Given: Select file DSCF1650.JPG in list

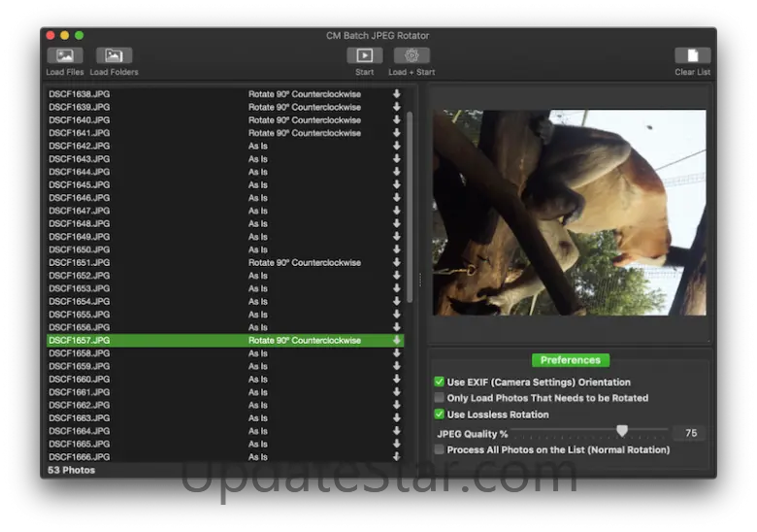Looking at the screenshot, I should (x=225, y=249).
